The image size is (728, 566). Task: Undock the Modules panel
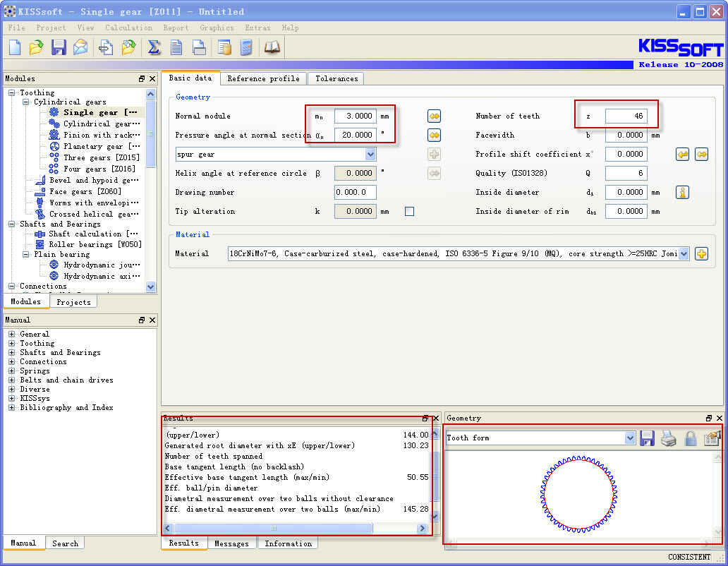click(142, 79)
